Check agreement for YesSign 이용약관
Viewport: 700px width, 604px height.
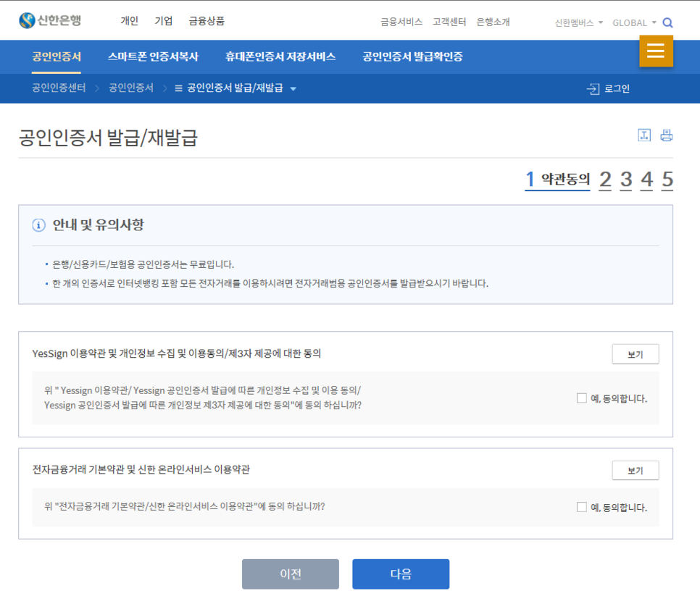581,398
